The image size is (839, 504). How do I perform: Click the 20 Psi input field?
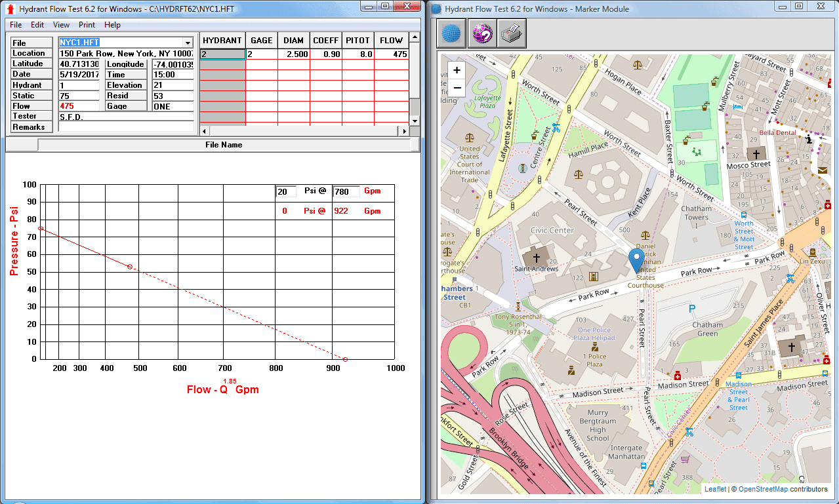coord(285,191)
